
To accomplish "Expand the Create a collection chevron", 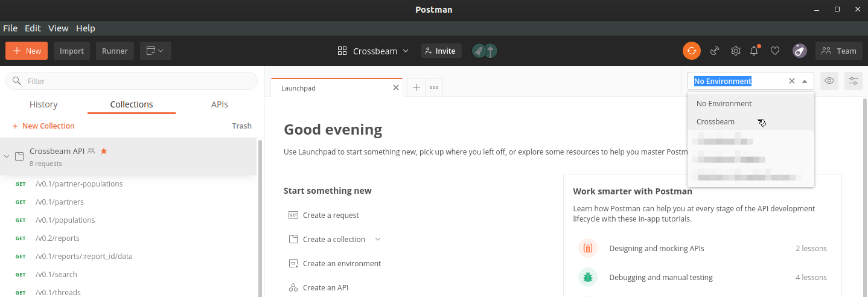I will tap(378, 239).
